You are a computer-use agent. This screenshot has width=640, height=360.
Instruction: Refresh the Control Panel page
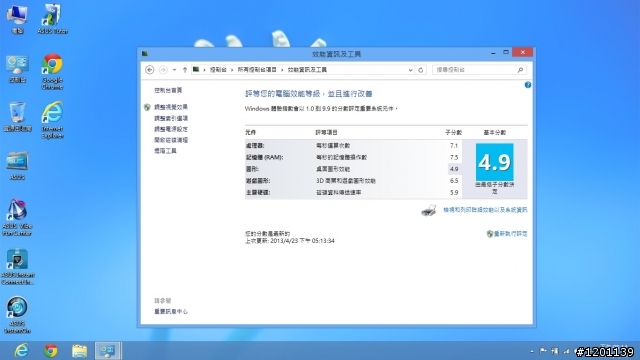click(x=421, y=70)
